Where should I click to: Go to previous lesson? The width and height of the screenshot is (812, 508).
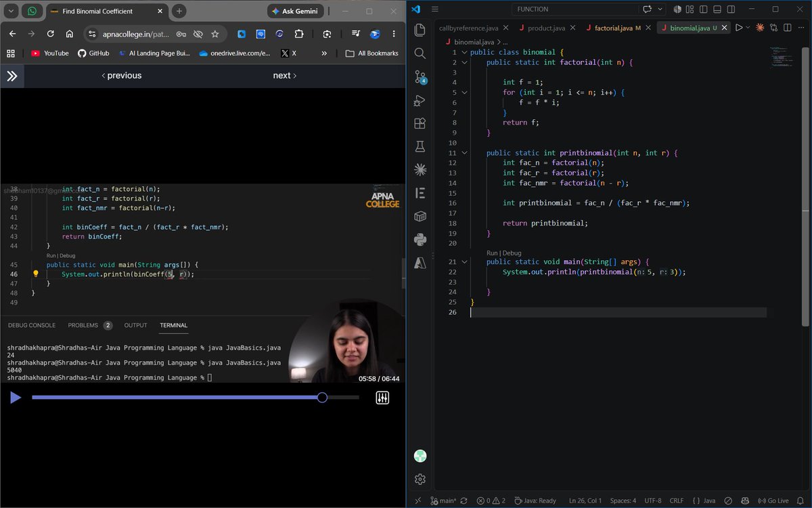122,75
